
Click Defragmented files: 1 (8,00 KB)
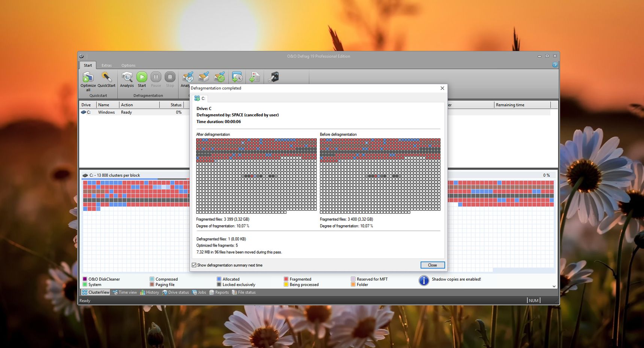click(x=221, y=239)
